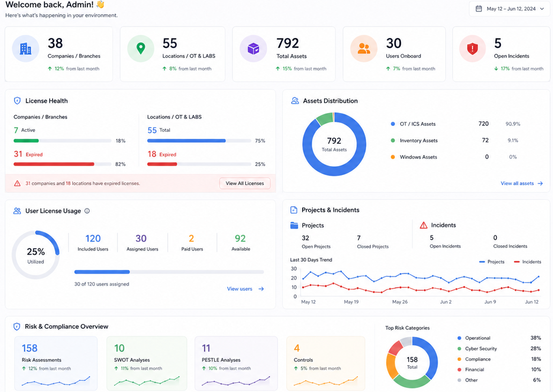The image size is (553, 392).
Task: Click the blue Companies / Branches building icon
Action: [x=25, y=49]
